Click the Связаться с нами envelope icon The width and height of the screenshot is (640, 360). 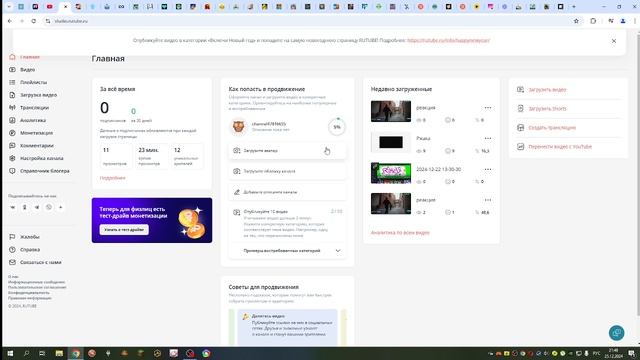12,262
